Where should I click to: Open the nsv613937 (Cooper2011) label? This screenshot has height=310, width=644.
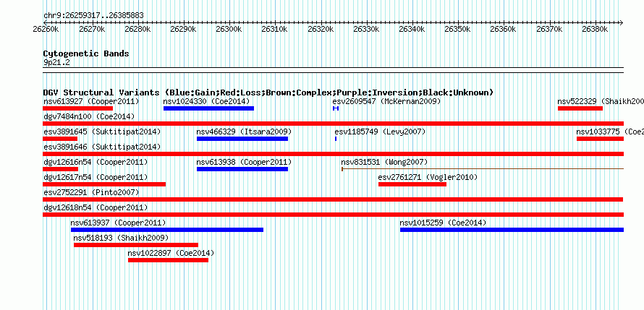tap(118, 223)
